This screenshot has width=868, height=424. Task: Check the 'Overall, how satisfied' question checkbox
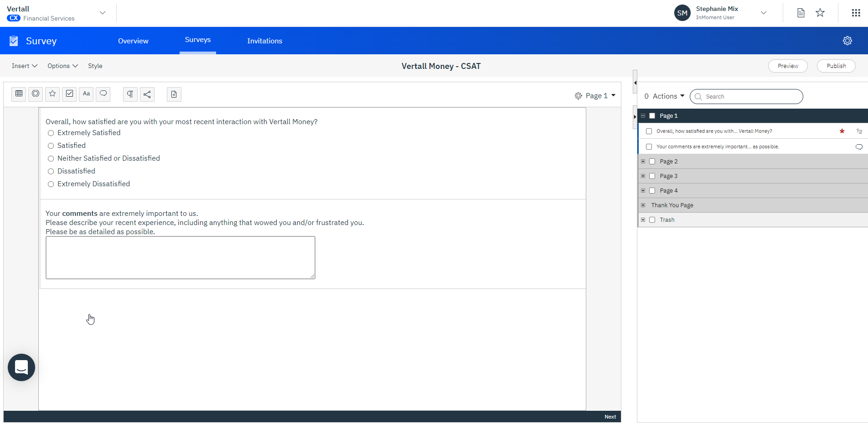[649, 131]
